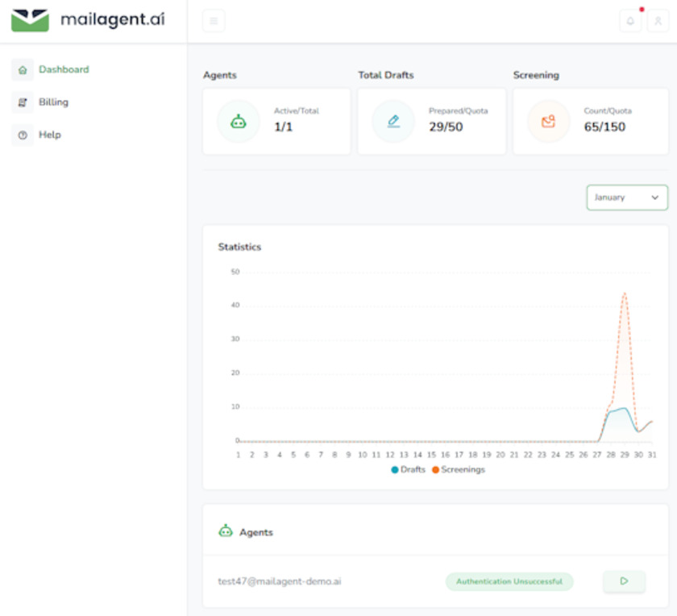Open the notifications bell icon
This screenshot has width=677, height=616.
click(x=630, y=22)
